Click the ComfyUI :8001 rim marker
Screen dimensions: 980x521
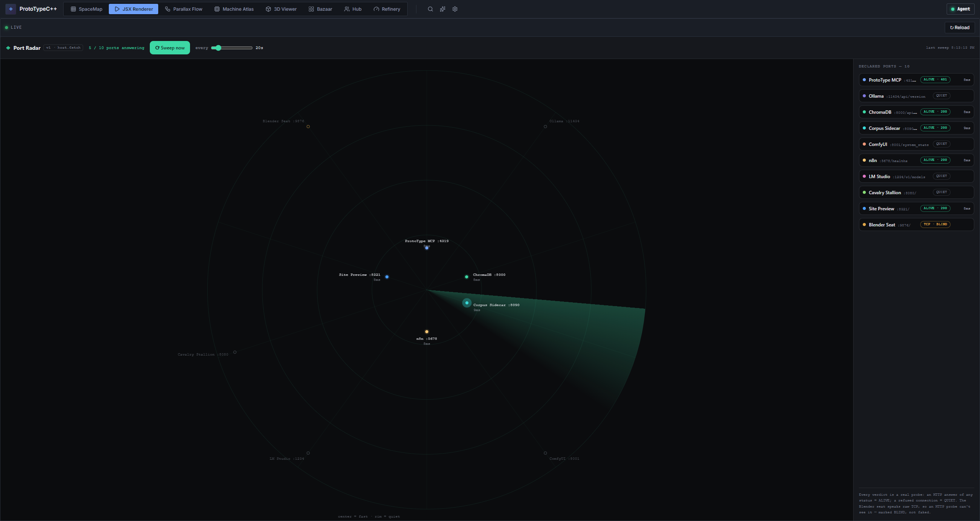[x=545, y=453]
